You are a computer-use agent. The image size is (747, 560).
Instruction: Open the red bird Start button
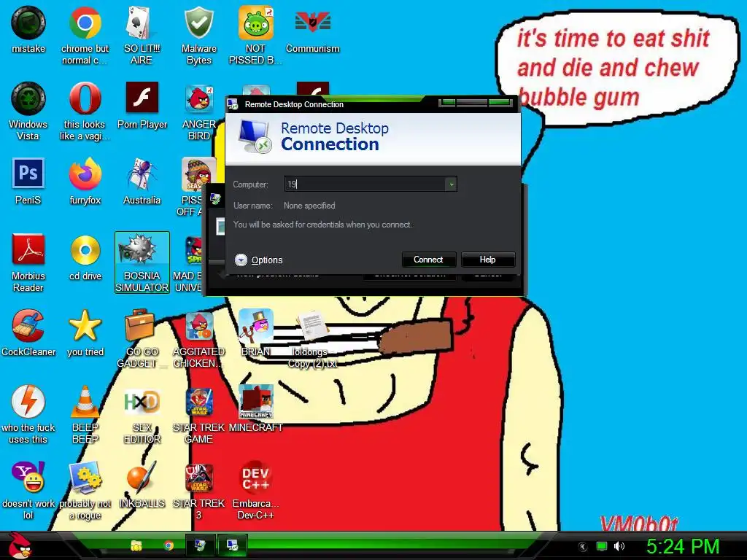20,545
